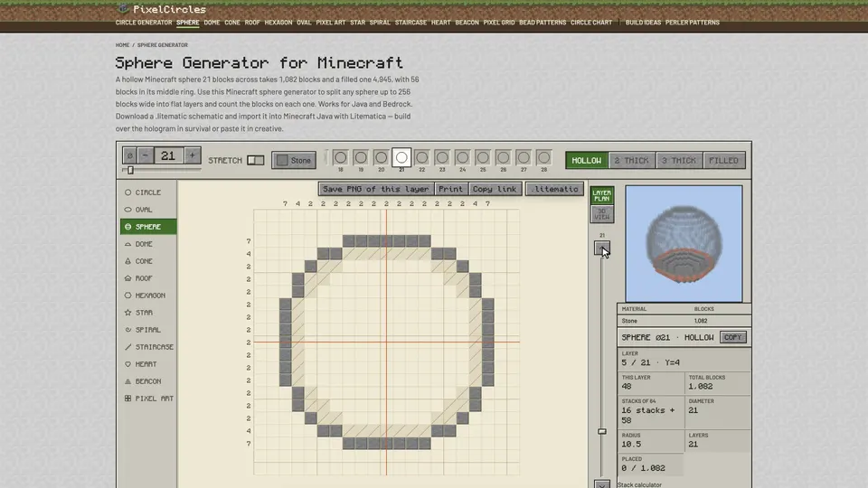Viewport: 868px width, 488px height.
Task: Click the diameter value field showing 21
Action: [168, 155]
